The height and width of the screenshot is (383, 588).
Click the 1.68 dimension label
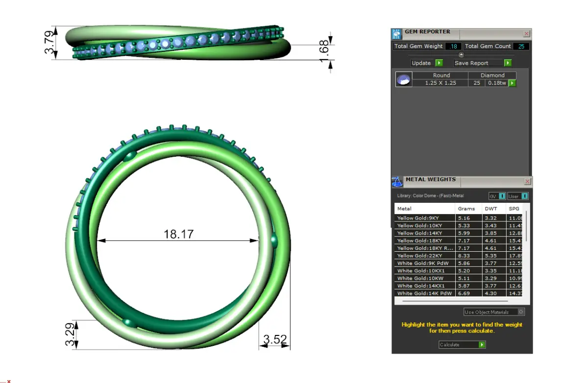[x=323, y=50]
